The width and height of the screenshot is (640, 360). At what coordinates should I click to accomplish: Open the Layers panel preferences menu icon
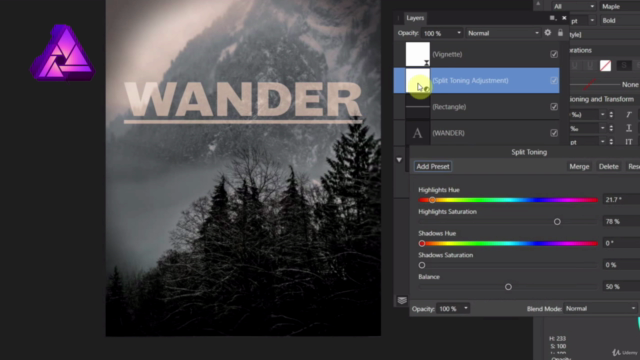click(x=552, y=18)
